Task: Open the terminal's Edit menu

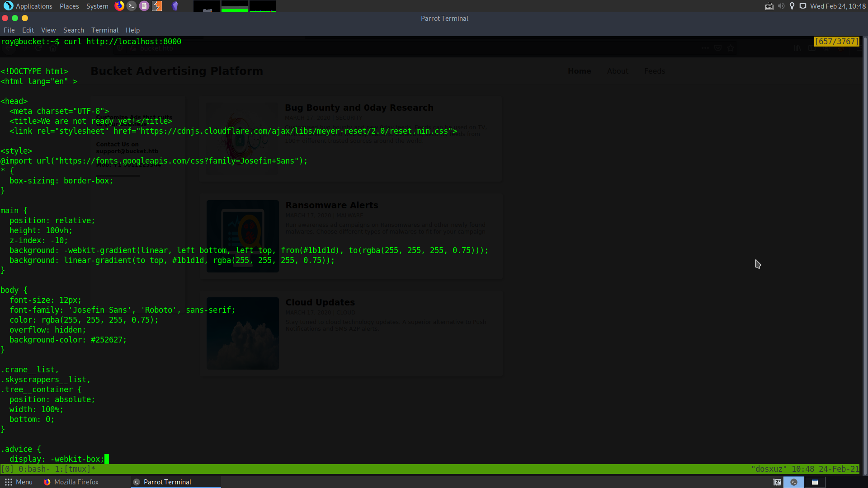Action: click(x=28, y=30)
